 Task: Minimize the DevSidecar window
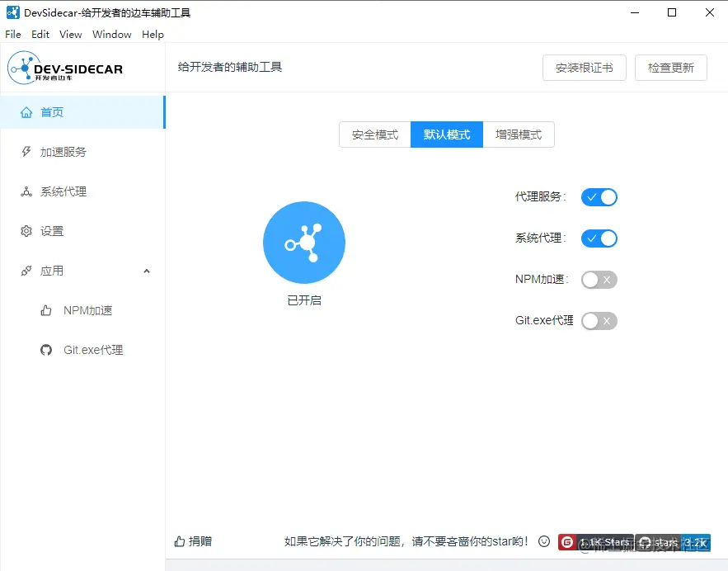[x=635, y=12]
